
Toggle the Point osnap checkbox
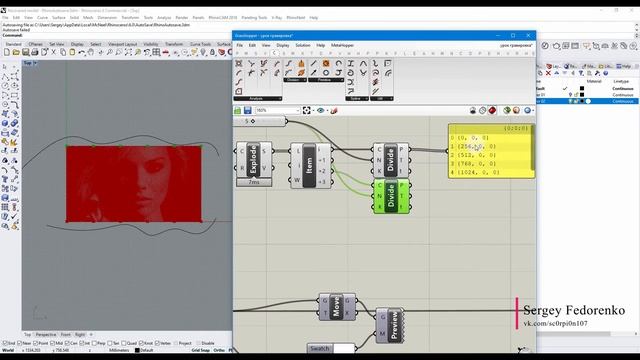(x=35, y=344)
